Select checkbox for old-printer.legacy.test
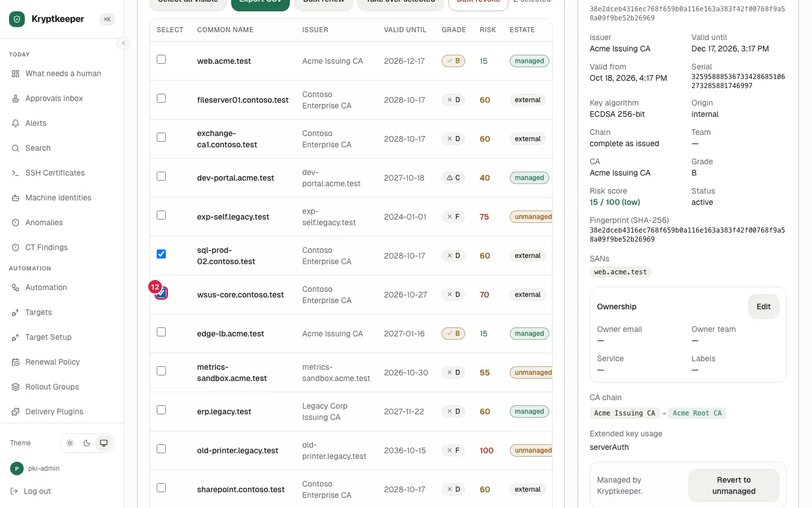 coord(161,449)
